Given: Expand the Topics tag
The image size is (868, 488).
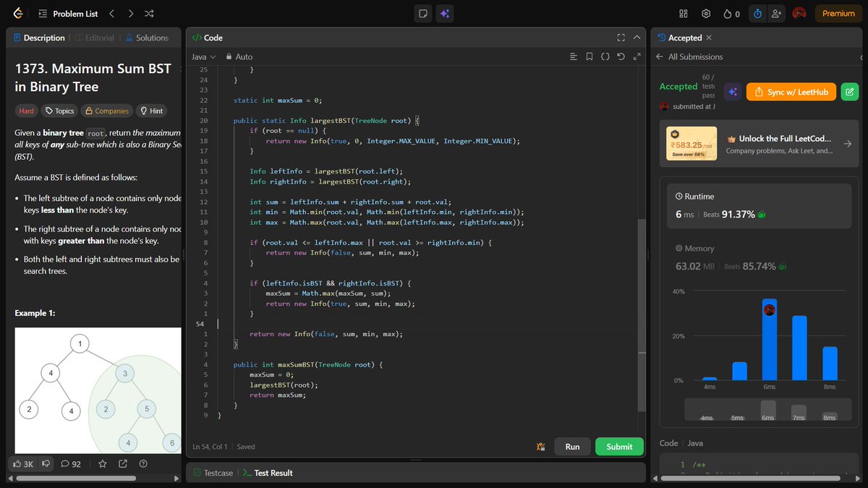Looking at the screenshot, I should [59, 111].
